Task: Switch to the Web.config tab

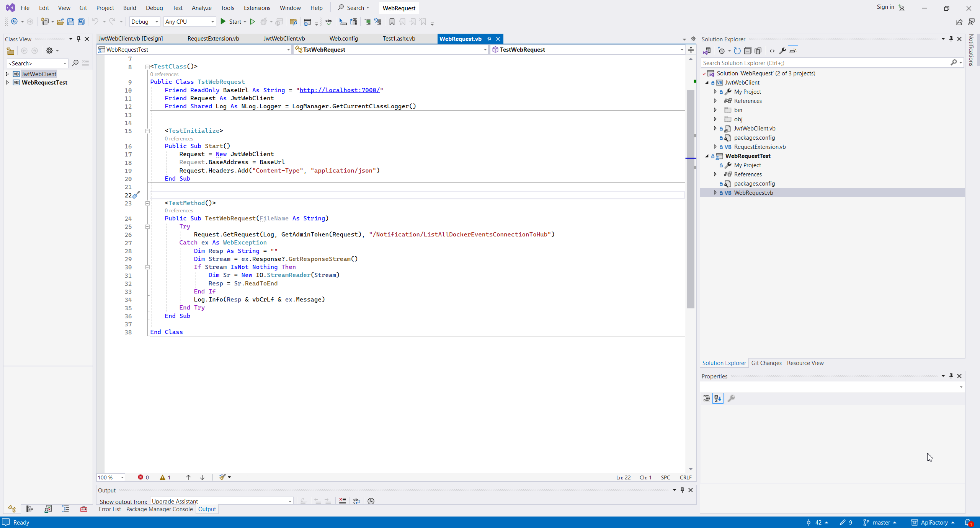Action: pyautogui.click(x=343, y=39)
